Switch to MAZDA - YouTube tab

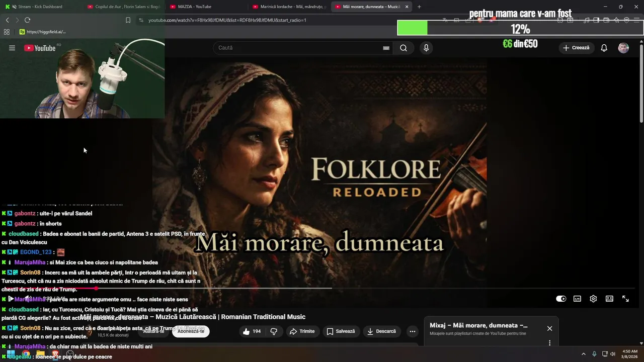[206, 7]
